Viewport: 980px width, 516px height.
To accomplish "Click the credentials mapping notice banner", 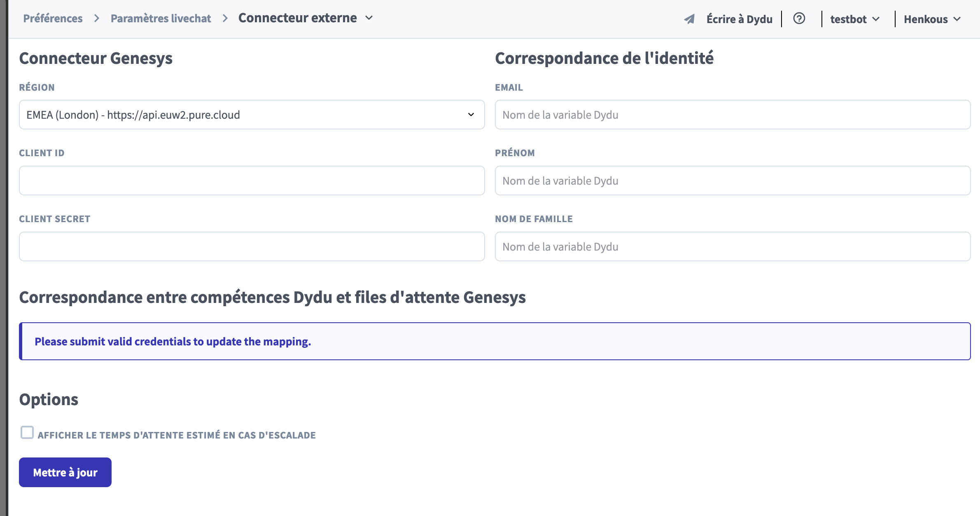I will (x=495, y=341).
